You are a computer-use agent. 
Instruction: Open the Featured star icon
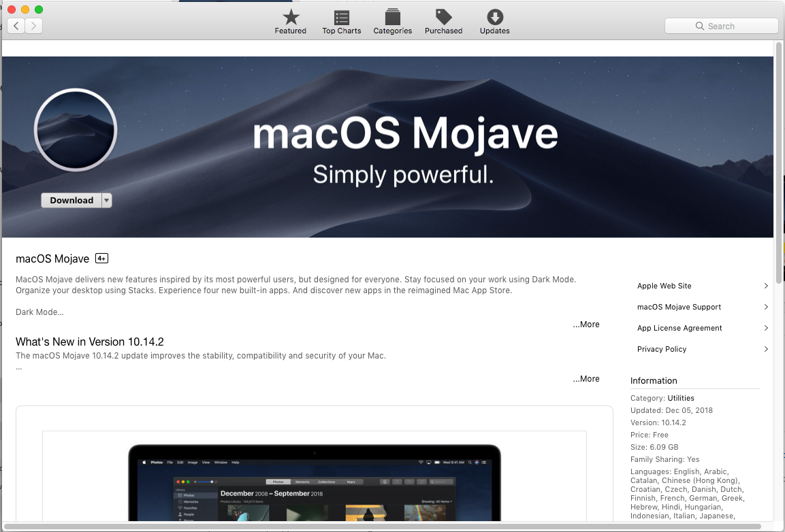[x=291, y=18]
